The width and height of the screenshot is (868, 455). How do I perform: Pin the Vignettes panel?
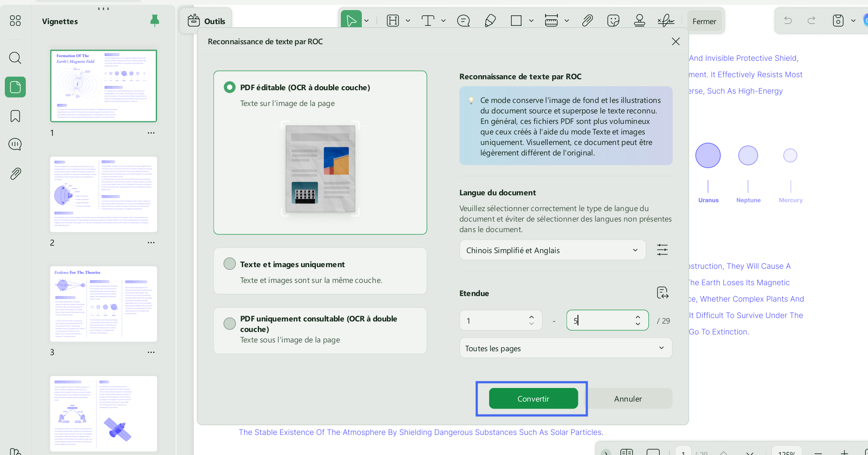pos(154,21)
